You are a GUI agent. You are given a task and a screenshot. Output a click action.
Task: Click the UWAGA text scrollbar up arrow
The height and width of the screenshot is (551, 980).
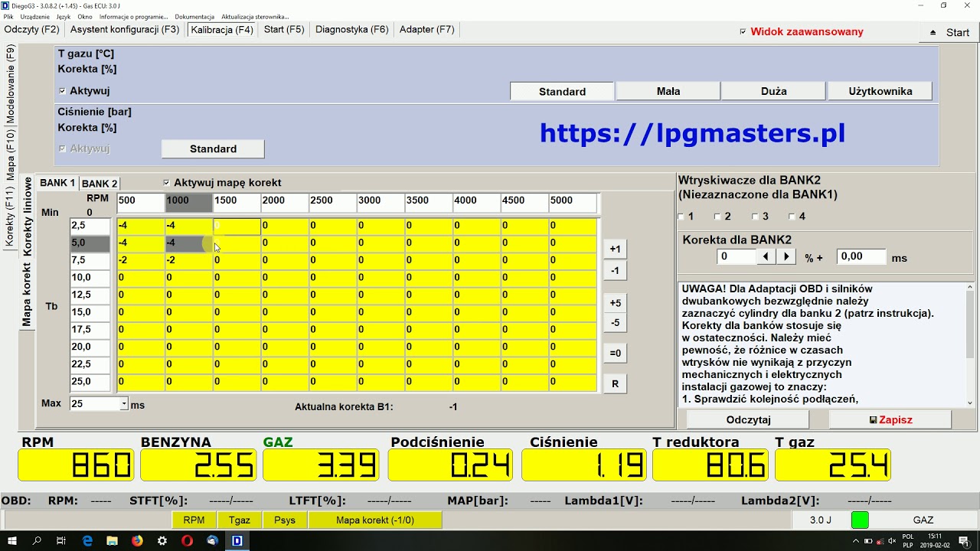click(x=970, y=288)
